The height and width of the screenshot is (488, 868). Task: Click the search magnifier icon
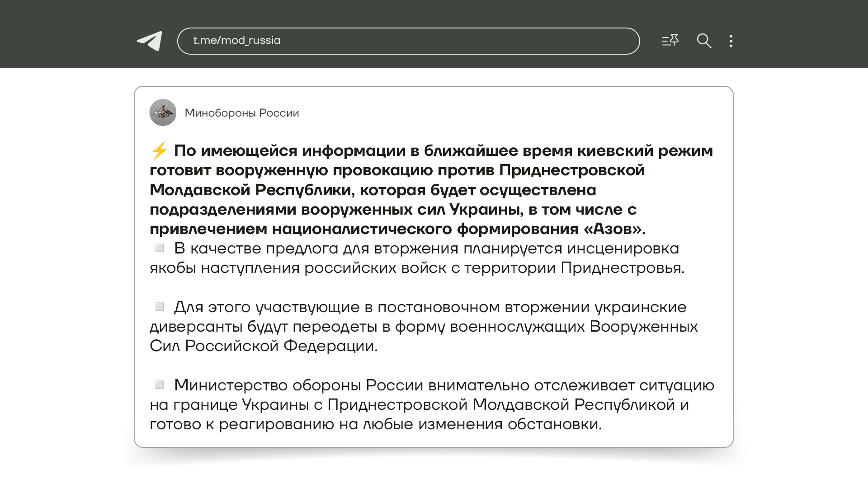click(704, 41)
